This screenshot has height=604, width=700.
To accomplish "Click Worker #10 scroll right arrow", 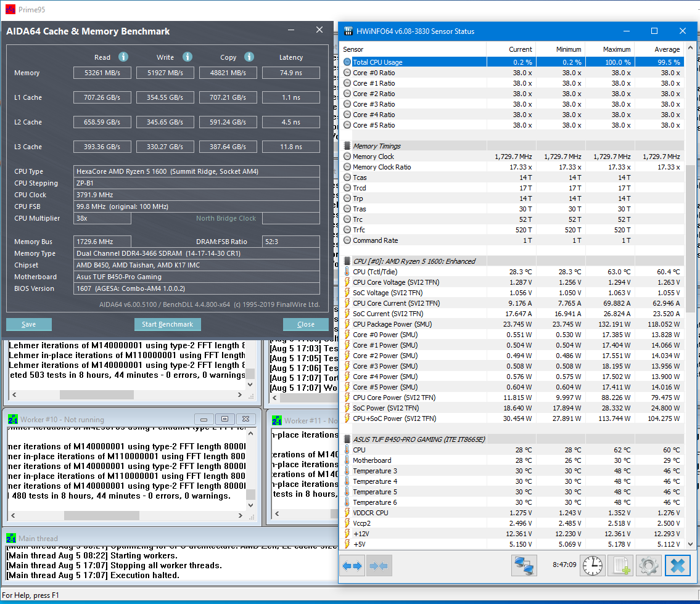I will coord(240,515).
